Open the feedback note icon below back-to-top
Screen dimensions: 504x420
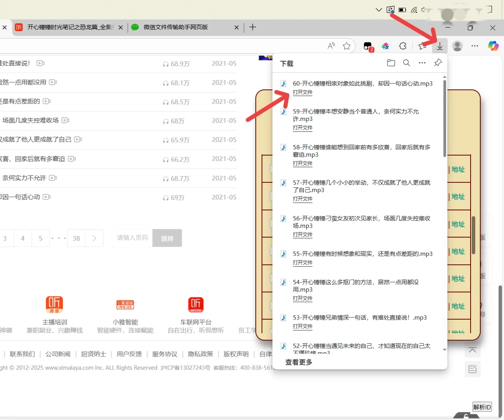473,369
